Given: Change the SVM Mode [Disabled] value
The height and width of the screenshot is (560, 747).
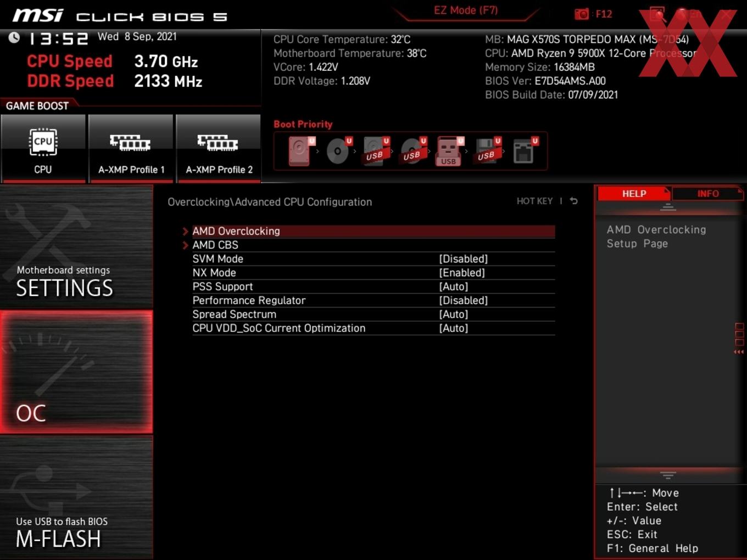Looking at the screenshot, I should pyautogui.click(x=464, y=259).
